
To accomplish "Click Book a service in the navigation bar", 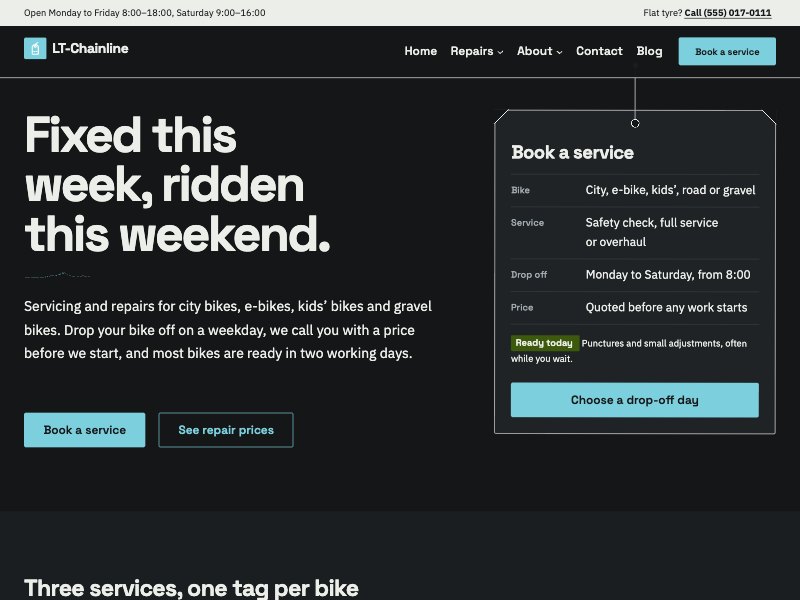I will (x=727, y=51).
